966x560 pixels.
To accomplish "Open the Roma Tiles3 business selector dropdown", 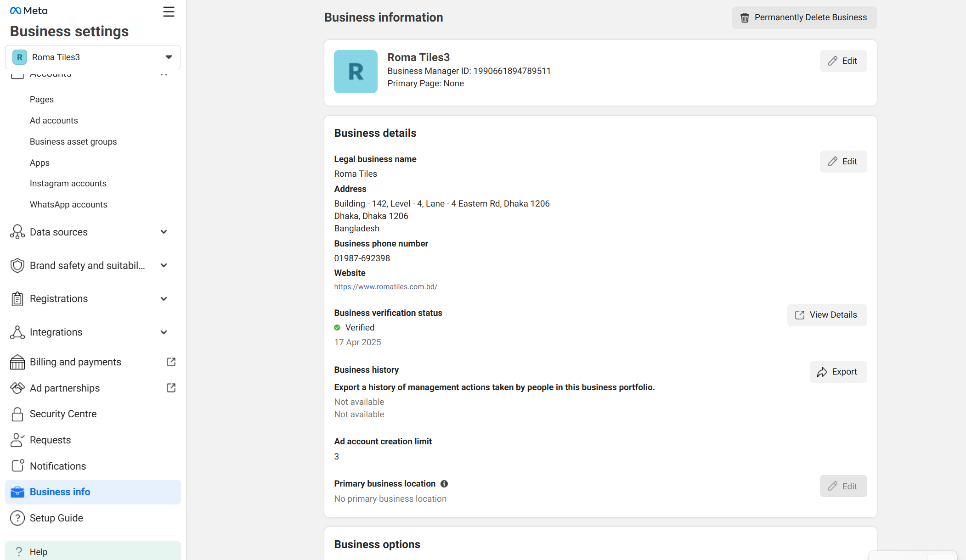I will [x=93, y=57].
